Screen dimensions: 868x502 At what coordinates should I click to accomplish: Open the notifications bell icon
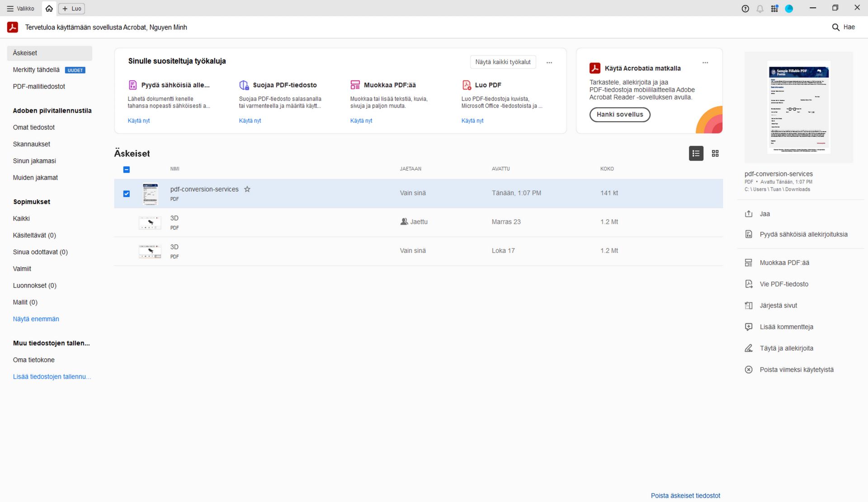click(760, 9)
